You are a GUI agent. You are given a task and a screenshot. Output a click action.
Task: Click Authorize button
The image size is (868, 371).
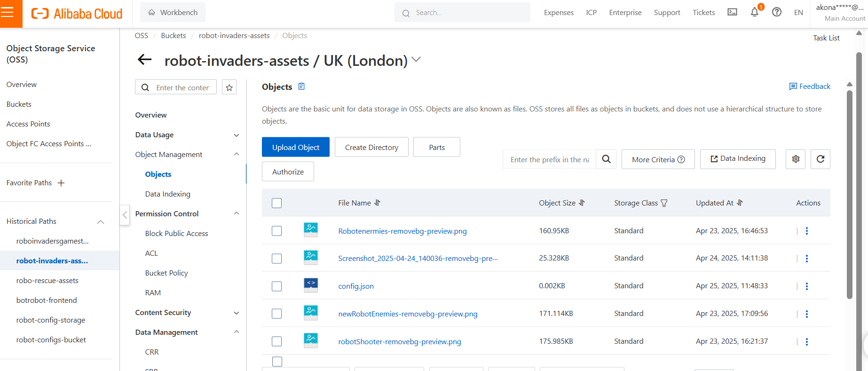pos(288,172)
